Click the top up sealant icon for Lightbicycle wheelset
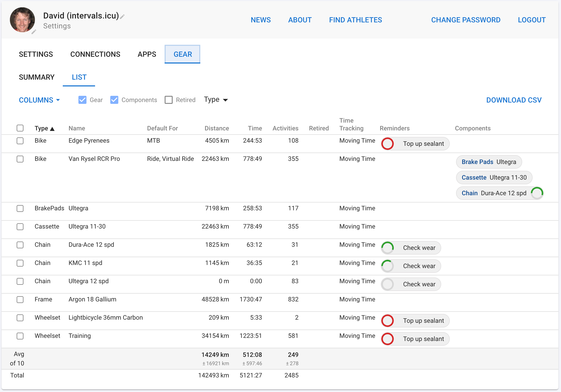This screenshot has width=561, height=392. (x=387, y=321)
